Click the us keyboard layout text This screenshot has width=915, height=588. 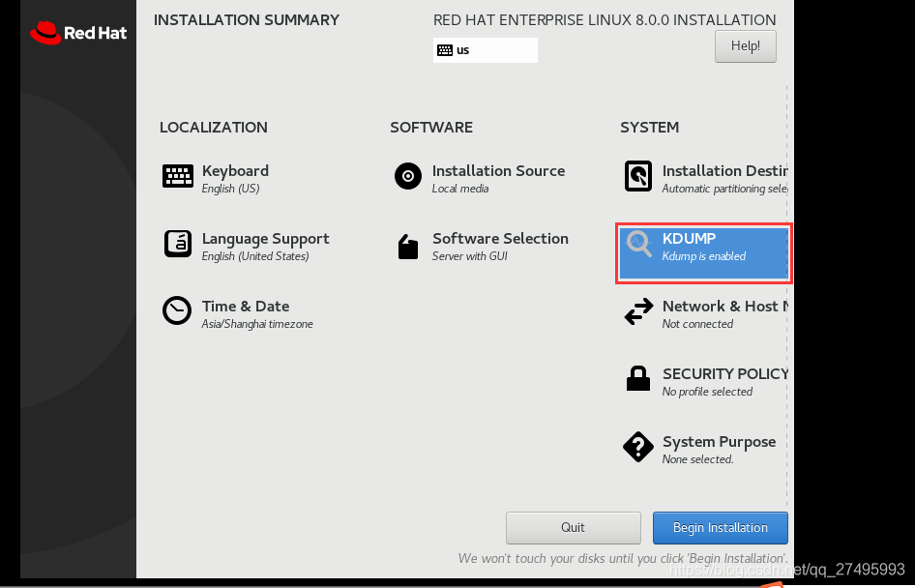pos(462,50)
